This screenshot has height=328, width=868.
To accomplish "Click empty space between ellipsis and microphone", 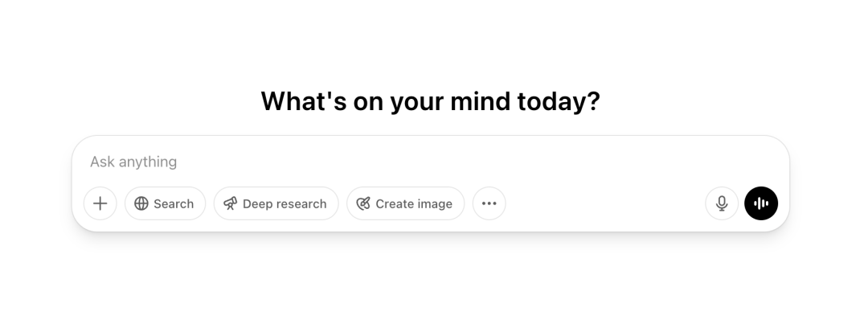I will coord(604,203).
